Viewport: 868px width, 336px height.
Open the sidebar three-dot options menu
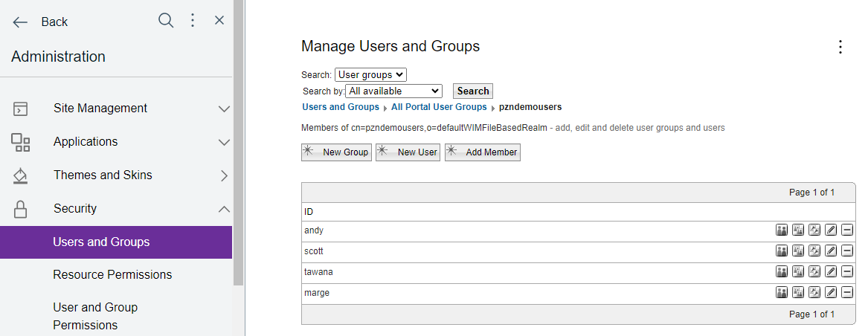click(193, 21)
